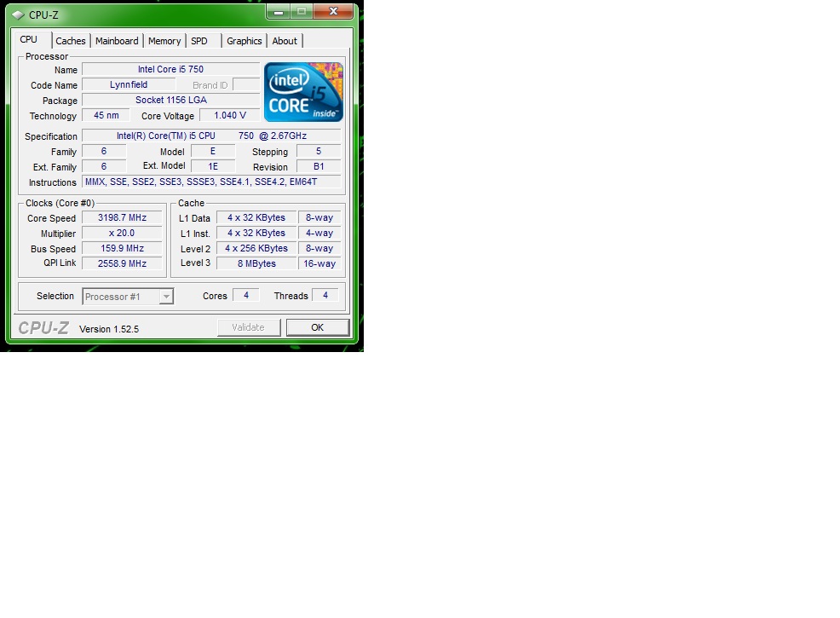The height and width of the screenshot is (618, 840).
Task: Click the Cores count field
Action: coord(246,295)
